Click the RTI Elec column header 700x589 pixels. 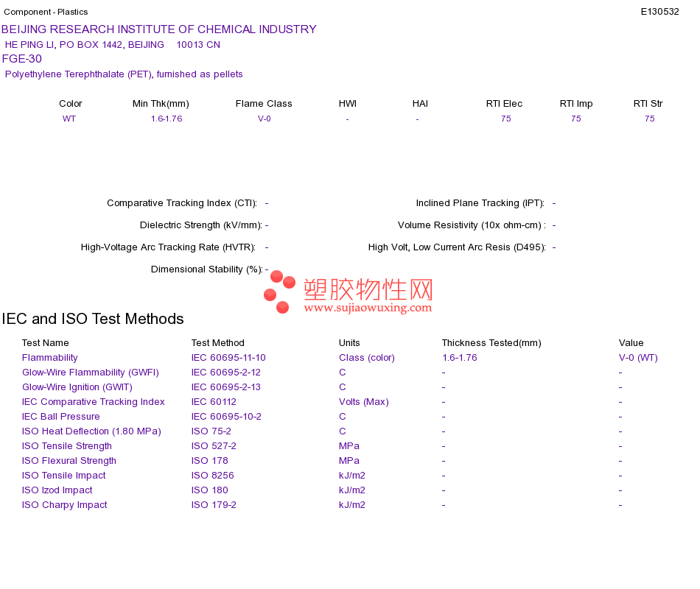[x=504, y=104]
